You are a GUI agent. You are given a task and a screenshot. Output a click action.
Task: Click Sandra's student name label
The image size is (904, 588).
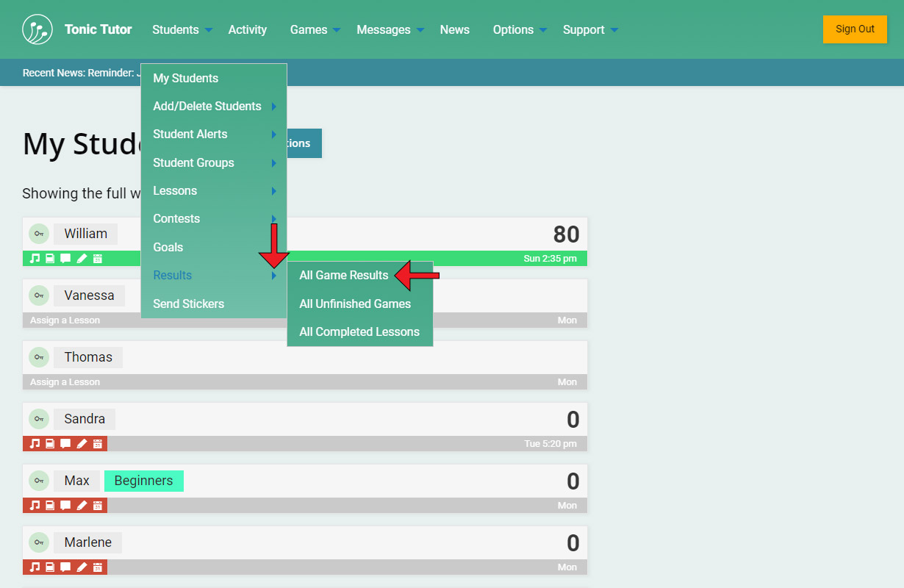pos(85,419)
